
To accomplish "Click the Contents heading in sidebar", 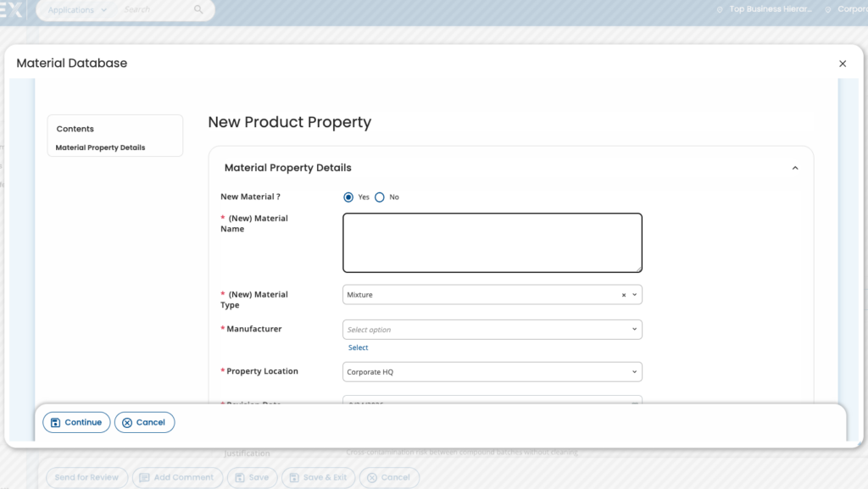I will (75, 129).
